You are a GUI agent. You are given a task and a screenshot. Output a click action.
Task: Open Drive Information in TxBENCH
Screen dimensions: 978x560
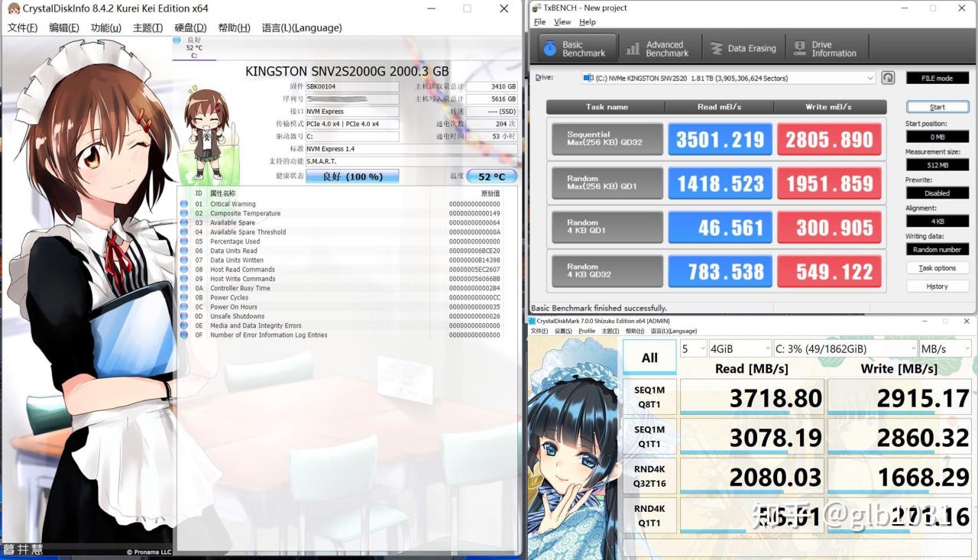(826, 47)
